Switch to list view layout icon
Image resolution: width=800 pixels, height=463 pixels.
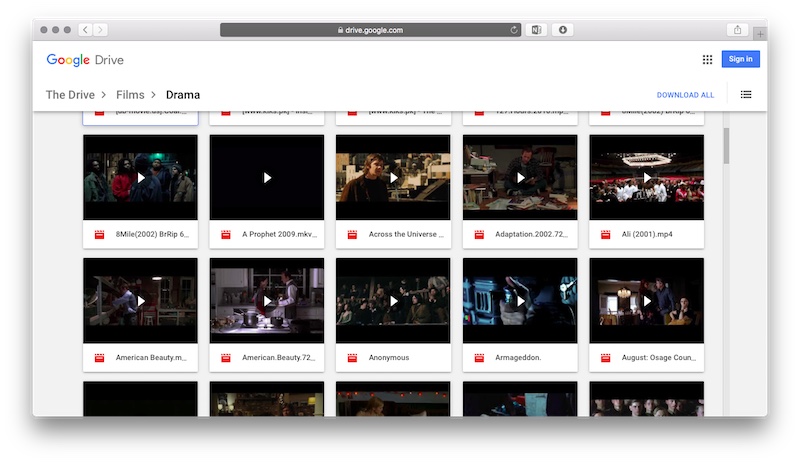(746, 95)
